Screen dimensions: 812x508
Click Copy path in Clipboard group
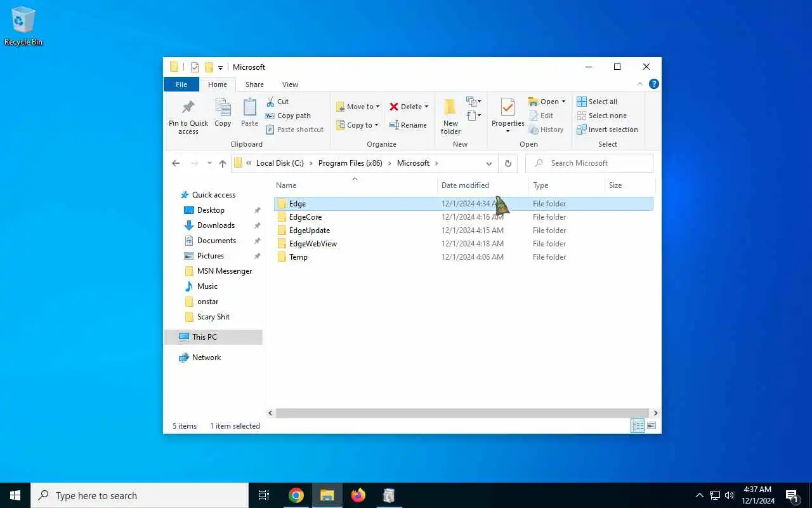click(x=288, y=116)
